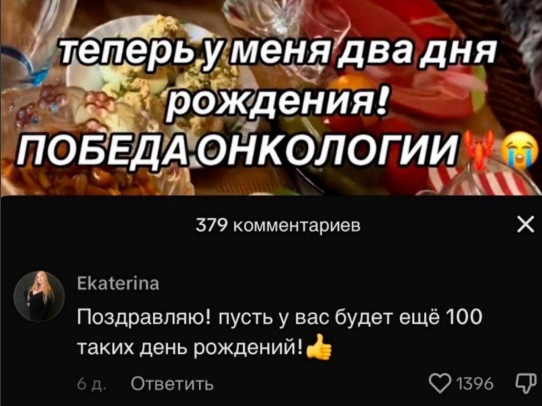Tap the 379 комментариев header
The width and height of the screenshot is (542, 406).
point(278,226)
